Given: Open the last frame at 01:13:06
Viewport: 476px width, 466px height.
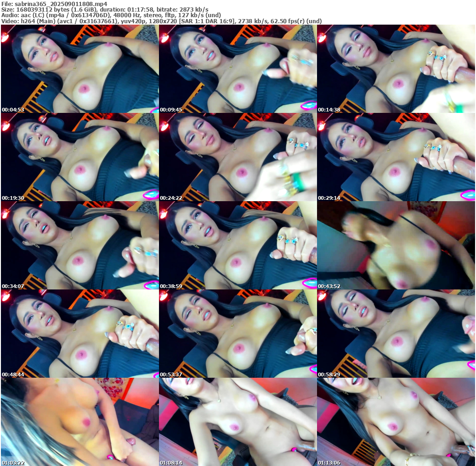Looking at the screenshot, I should click(396, 422).
